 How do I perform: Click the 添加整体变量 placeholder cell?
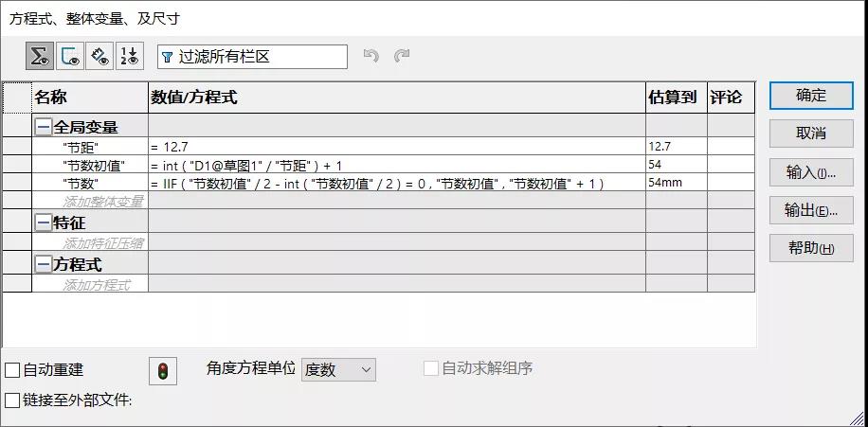point(90,201)
